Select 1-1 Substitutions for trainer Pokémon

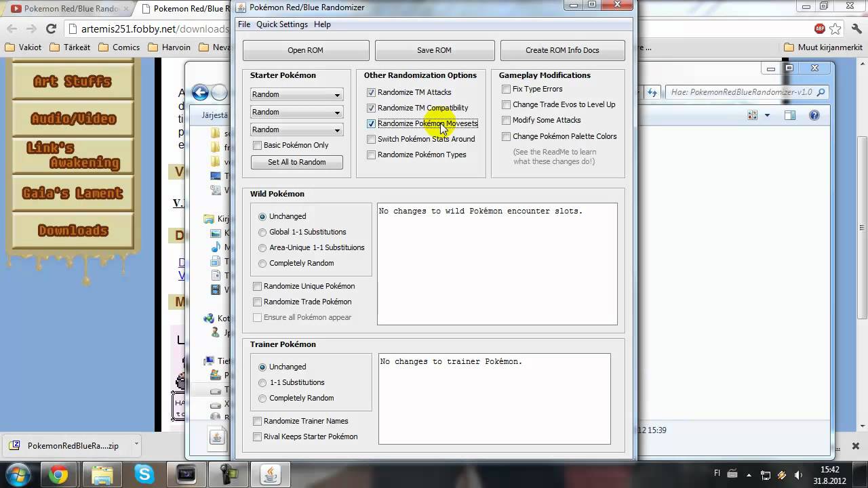click(262, 382)
